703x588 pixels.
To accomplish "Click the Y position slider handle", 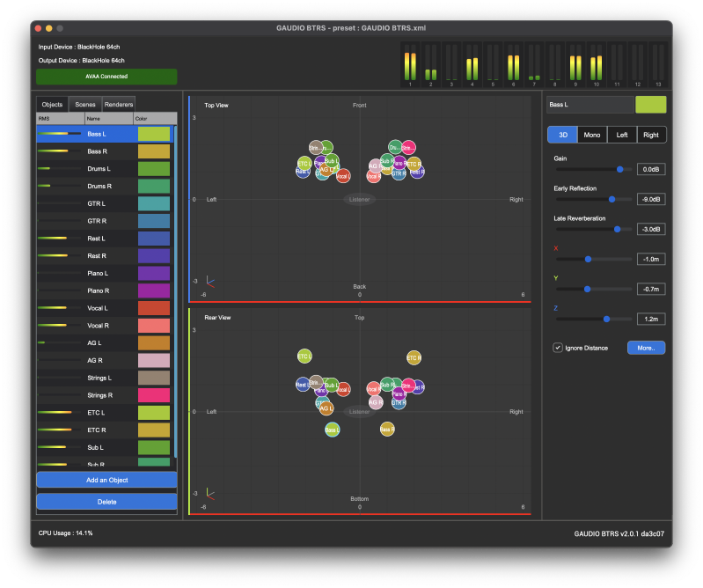I will pos(587,290).
